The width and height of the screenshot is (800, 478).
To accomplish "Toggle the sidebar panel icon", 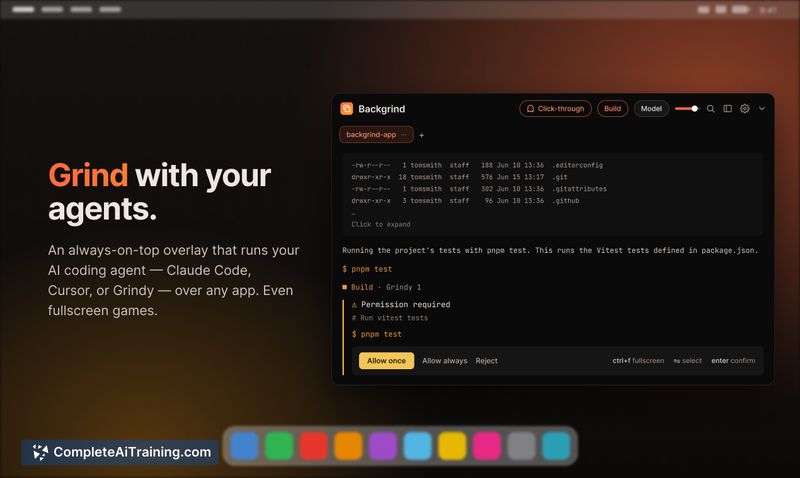I will (728, 109).
